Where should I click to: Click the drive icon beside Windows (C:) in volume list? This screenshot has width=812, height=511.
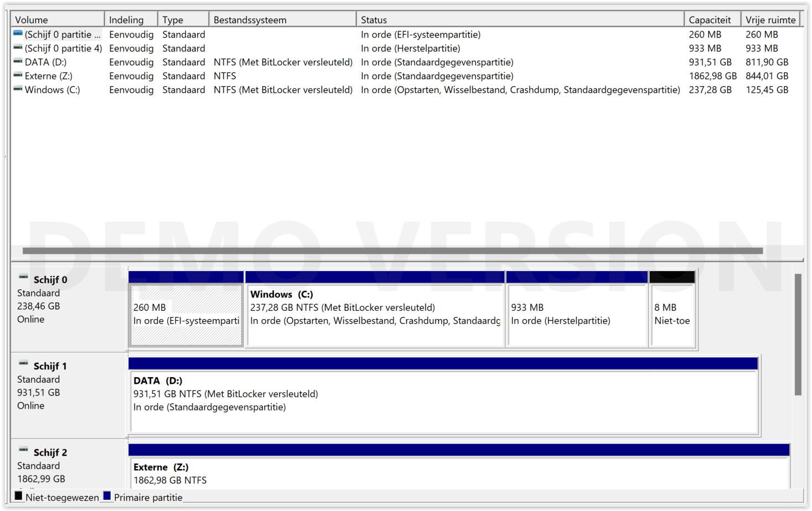18,89
